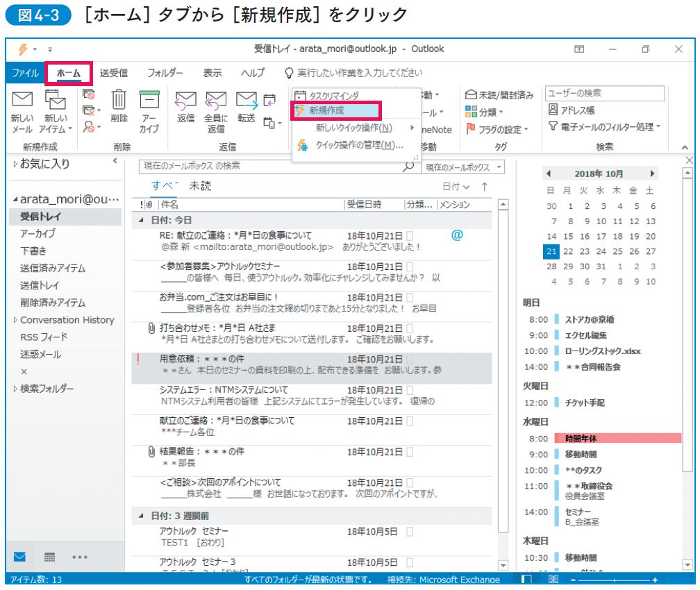
Task: Switch to Calendar view icon
Action: click(x=49, y=557)
